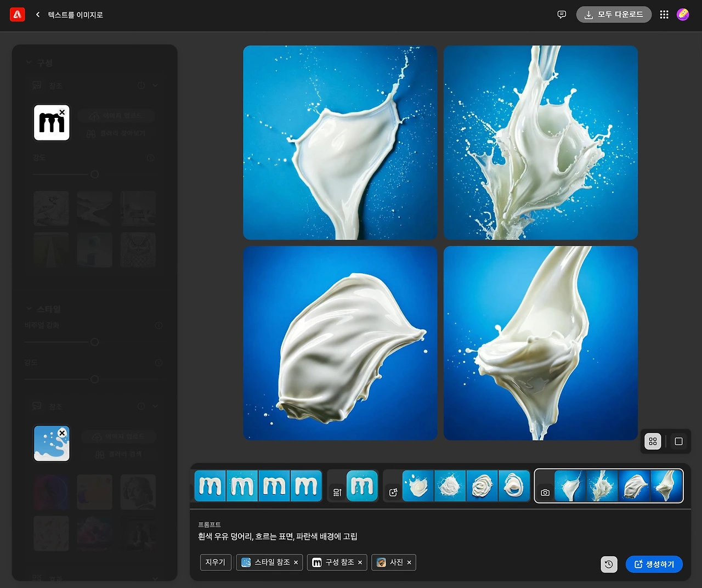
Task: Open the top-right milk splash result
Action: pyautogui.click(x=541, y=143)
